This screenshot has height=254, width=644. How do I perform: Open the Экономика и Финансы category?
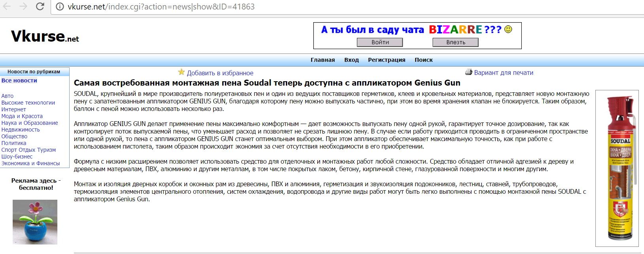tap(30, 163)
